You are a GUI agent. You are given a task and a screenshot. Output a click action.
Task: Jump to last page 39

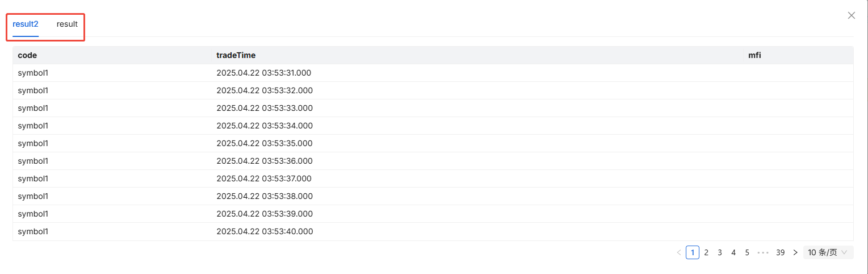pyautogui.click(x=780, y=252)
